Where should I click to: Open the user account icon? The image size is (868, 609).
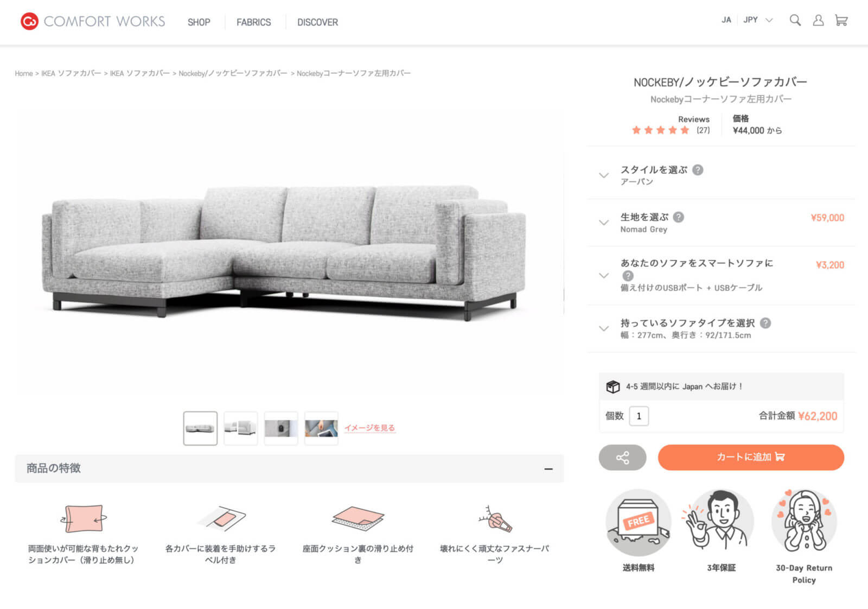click(818, 21)
